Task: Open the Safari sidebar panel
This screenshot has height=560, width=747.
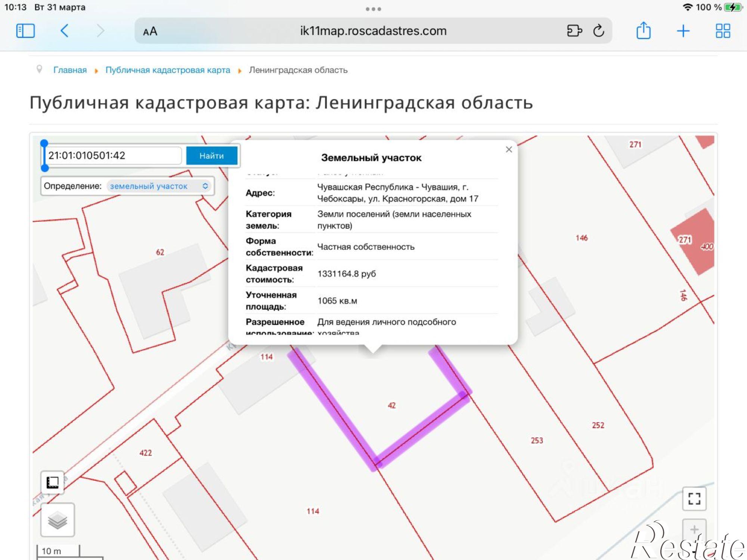Action: coord(25,31)
